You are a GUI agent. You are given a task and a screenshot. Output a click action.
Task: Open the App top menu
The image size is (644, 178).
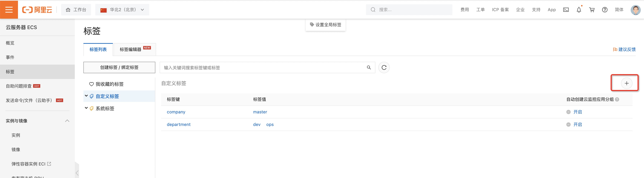(x=552, y=10)
